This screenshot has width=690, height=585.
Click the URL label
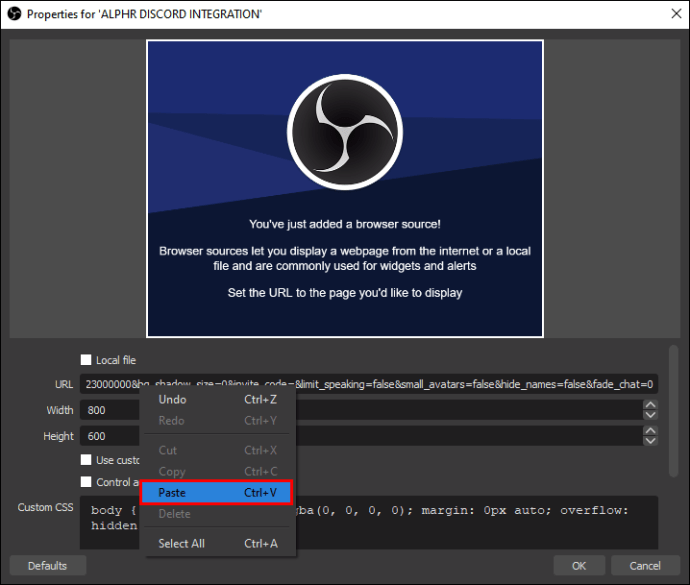(64, 384)
